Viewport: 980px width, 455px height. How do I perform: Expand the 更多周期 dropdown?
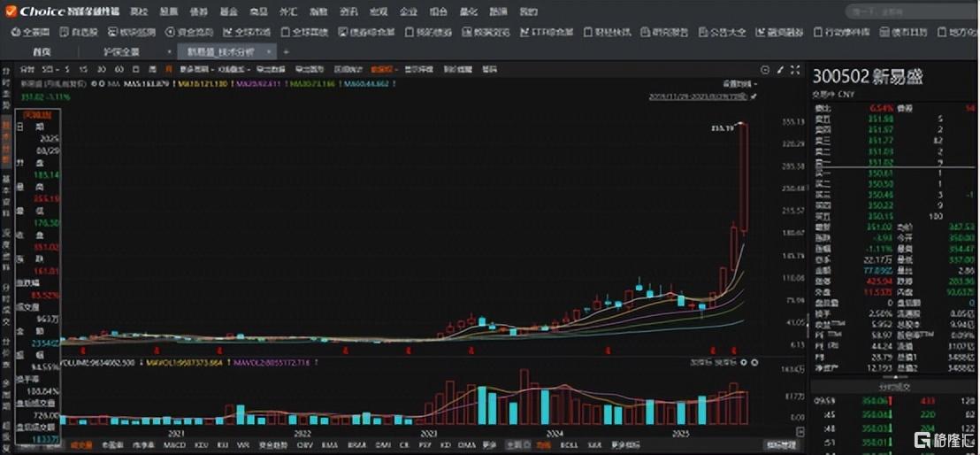pos(197,69)
